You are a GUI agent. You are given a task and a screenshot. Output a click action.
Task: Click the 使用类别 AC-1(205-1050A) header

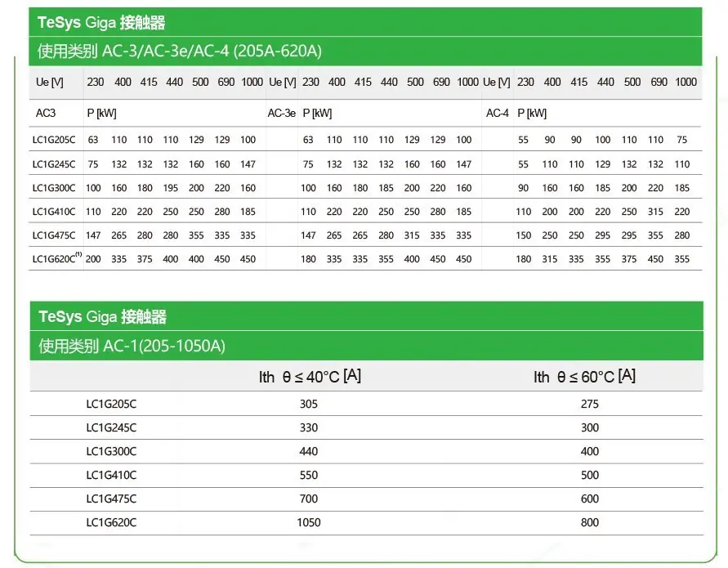pos(132,346)
